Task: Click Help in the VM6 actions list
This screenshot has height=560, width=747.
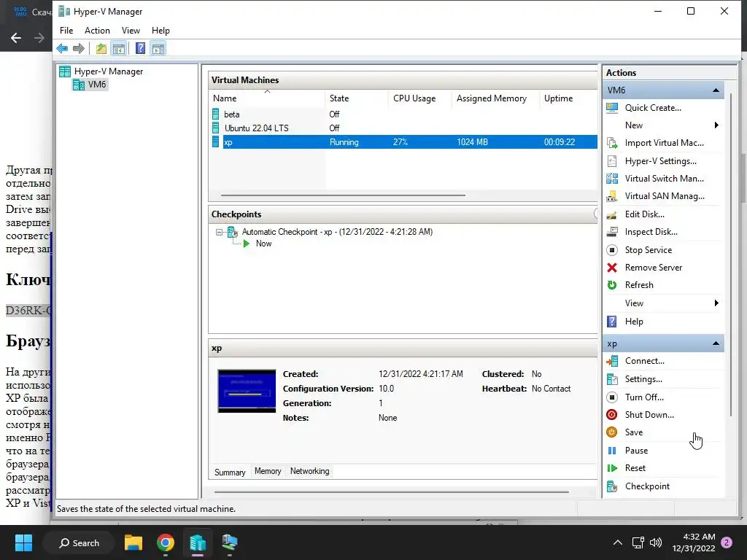Action: [634, 322]
